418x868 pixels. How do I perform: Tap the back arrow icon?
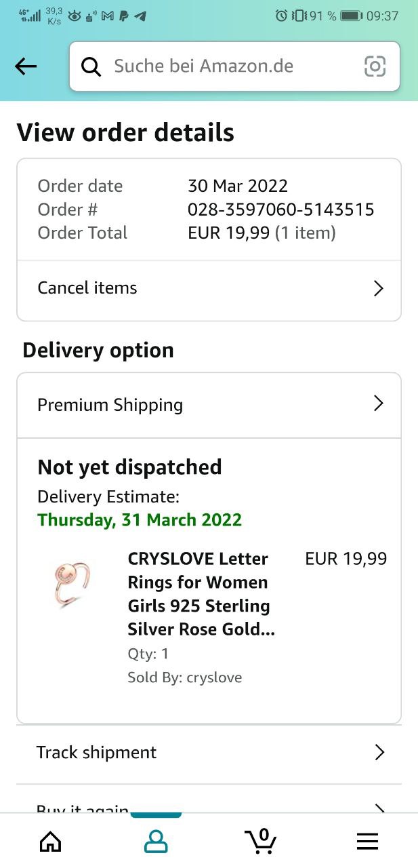26,66
